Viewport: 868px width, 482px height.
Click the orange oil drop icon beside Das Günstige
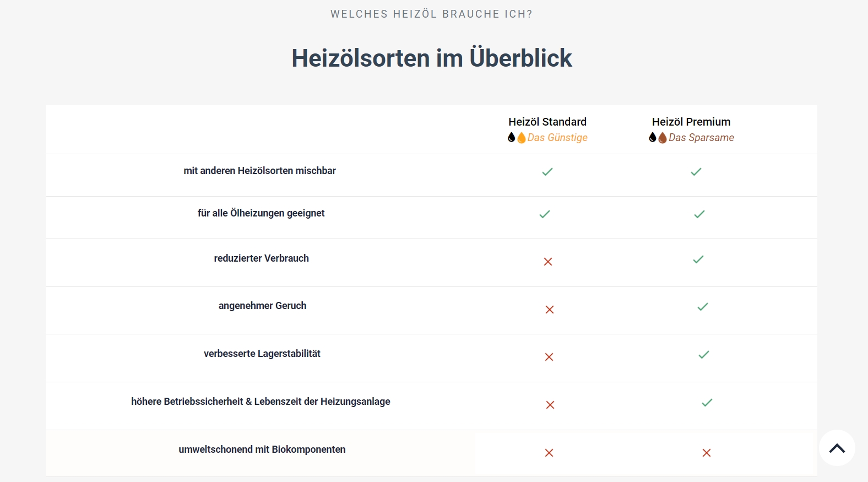[x=522, y=138]
